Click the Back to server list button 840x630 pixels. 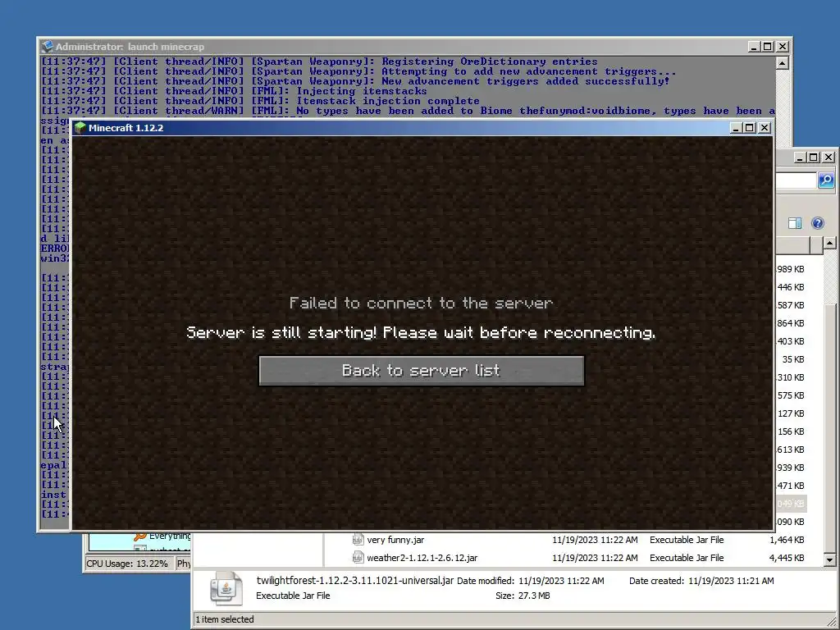(x=421, y=371)
